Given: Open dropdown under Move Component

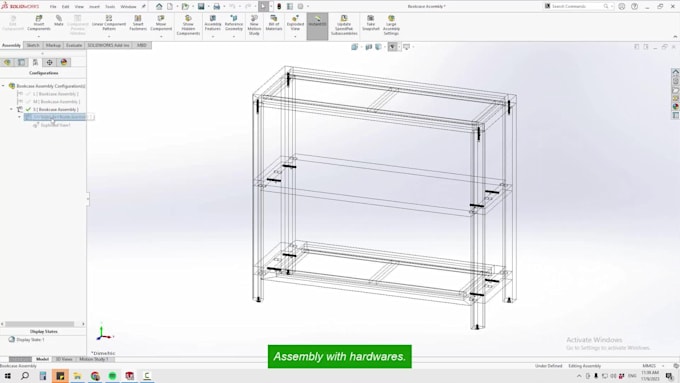Looking at the screenshot, I should 161,36.
